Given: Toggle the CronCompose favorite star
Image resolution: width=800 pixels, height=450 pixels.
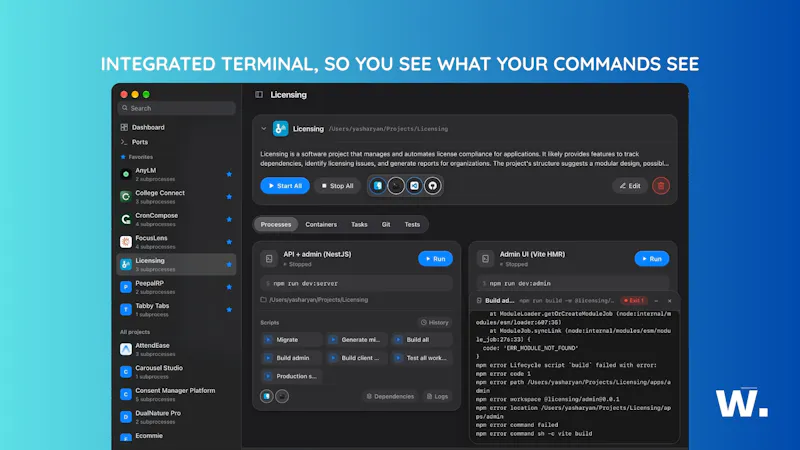Looking at the screenshot, I should pyautogui.click(x=229, y=219).
